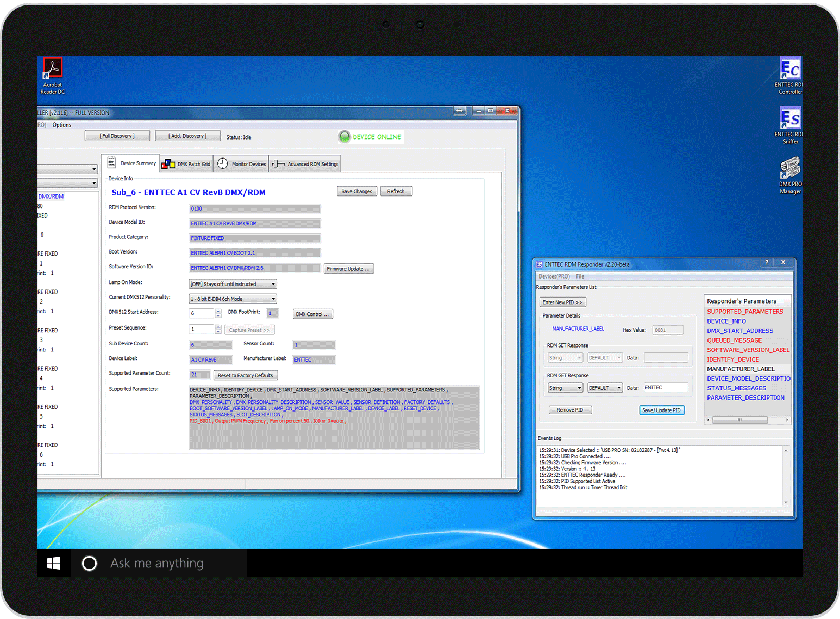Click Enter New PID button
This screenshot has width=840, height=619.
pyautogui.click(x=562, y=302)
